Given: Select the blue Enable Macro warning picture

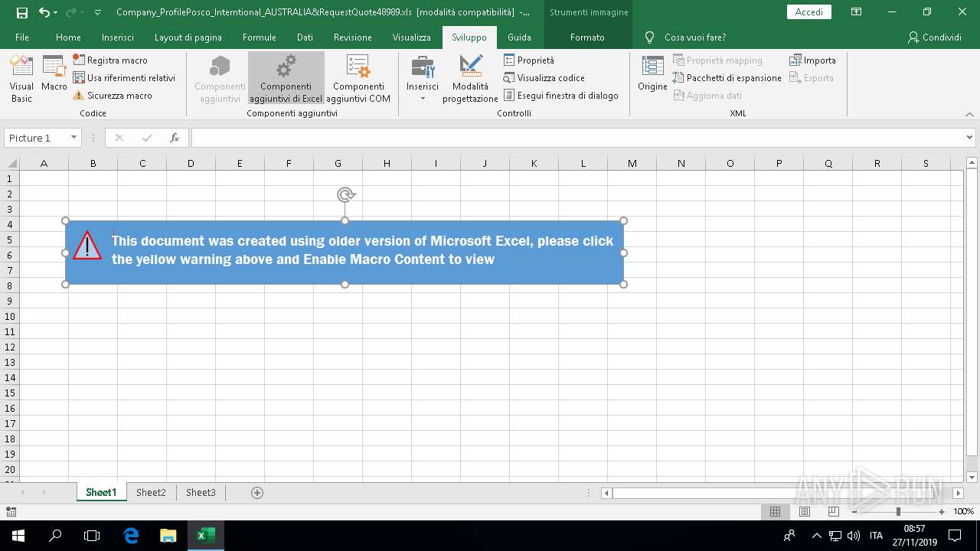Looking at the screenshot, I should (x=345, y=253).
